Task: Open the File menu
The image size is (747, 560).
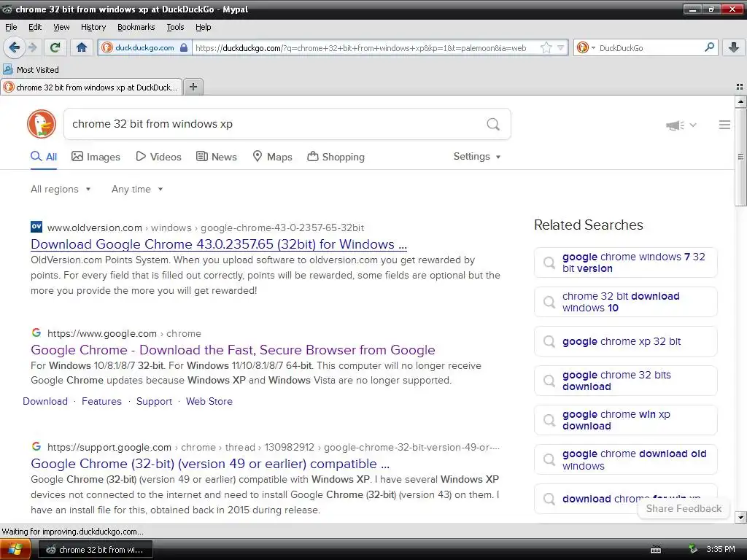Action: tap(11, 27)
